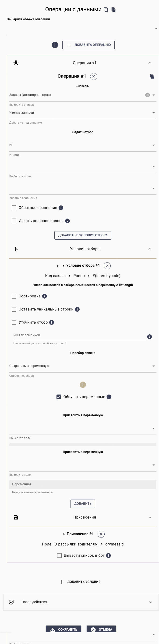Screen dimensions: 159x644
Task: Click the duplicate operation icon in Операция #1
Action: (x=152, y=77)
